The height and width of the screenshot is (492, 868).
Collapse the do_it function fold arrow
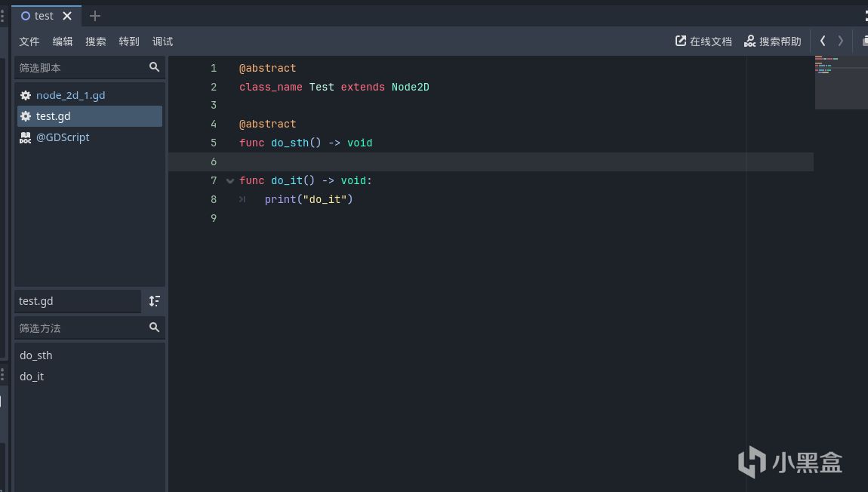click(x=230, y=181)
